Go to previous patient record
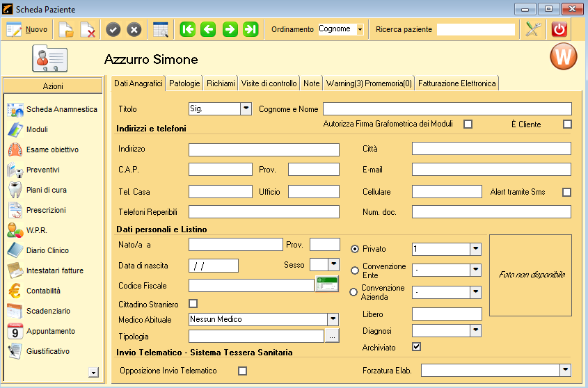This screenshot has height=388, width=588. (x=208, y=29)
